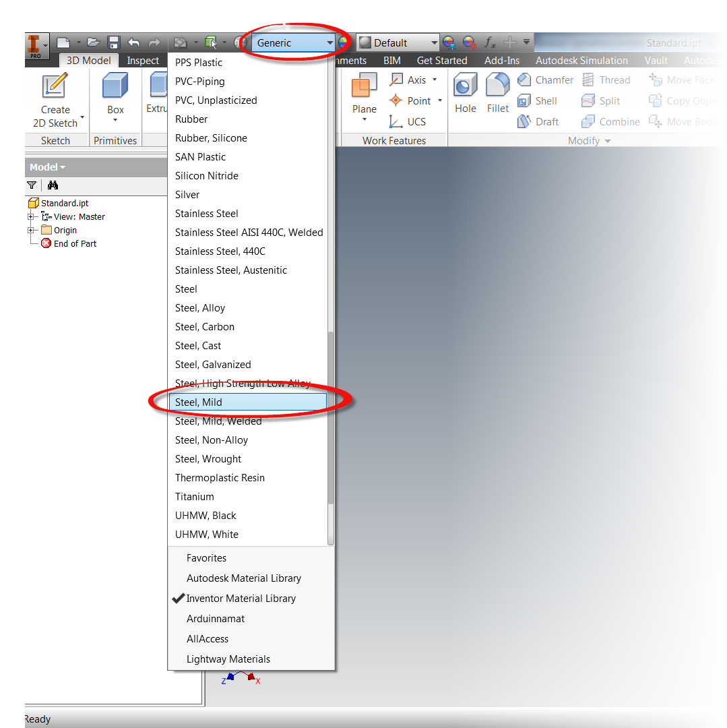Click the filter icon in Model browser
Image resolution: width=727 pixels, height=728 pixels.
click(32, 185)
